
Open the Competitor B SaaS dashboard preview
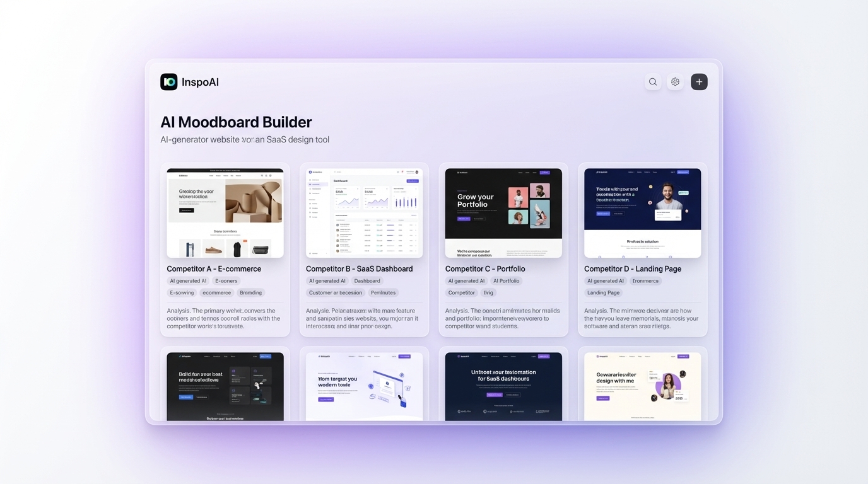pos(364,212)
